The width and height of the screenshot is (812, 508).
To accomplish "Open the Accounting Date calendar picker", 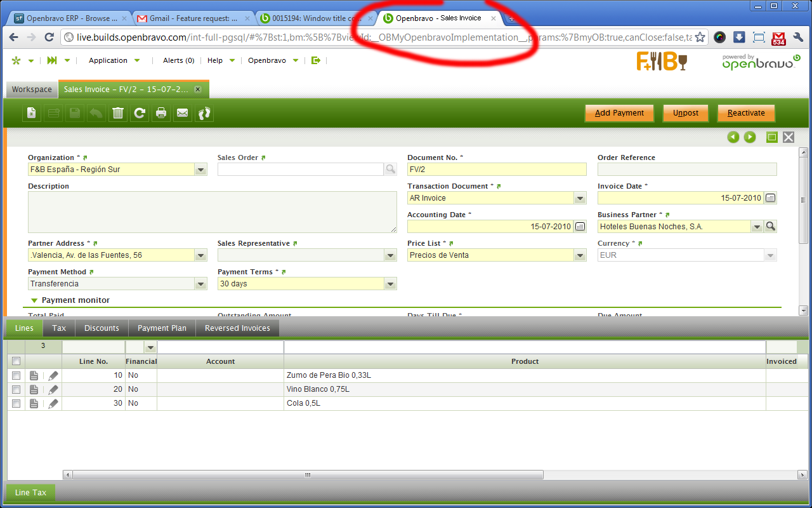I will click(x=580, y=227).
